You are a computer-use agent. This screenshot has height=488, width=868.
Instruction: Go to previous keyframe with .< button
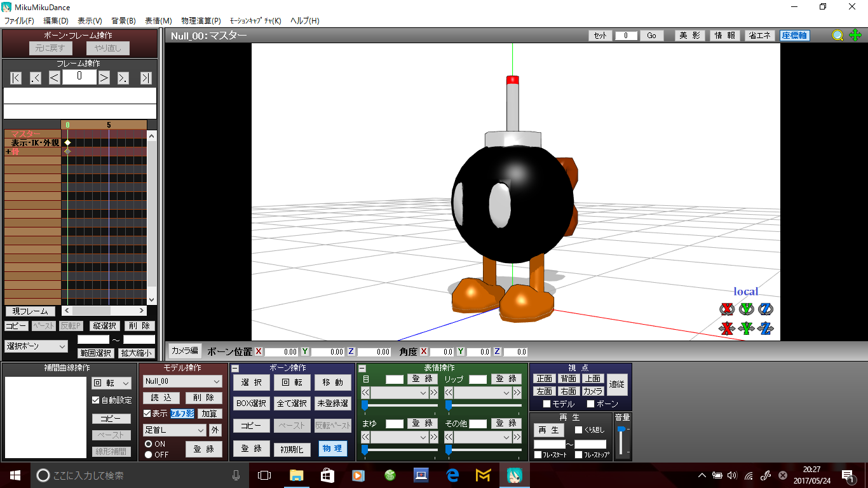pyautogui.click(x=36, y=78)
